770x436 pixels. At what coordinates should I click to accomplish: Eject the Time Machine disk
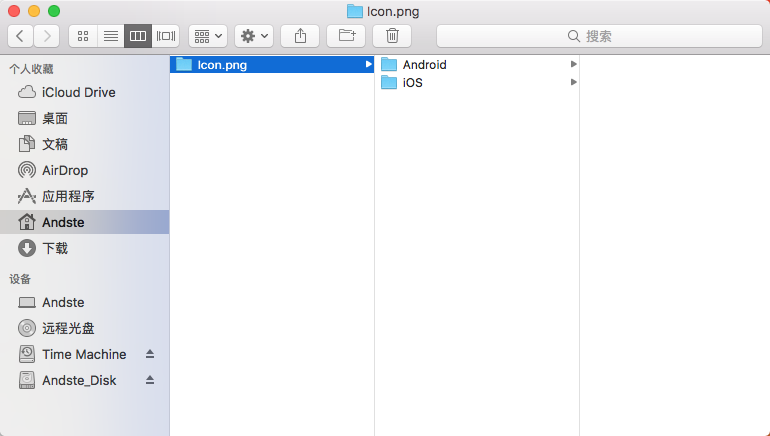[x=150, y=354]
